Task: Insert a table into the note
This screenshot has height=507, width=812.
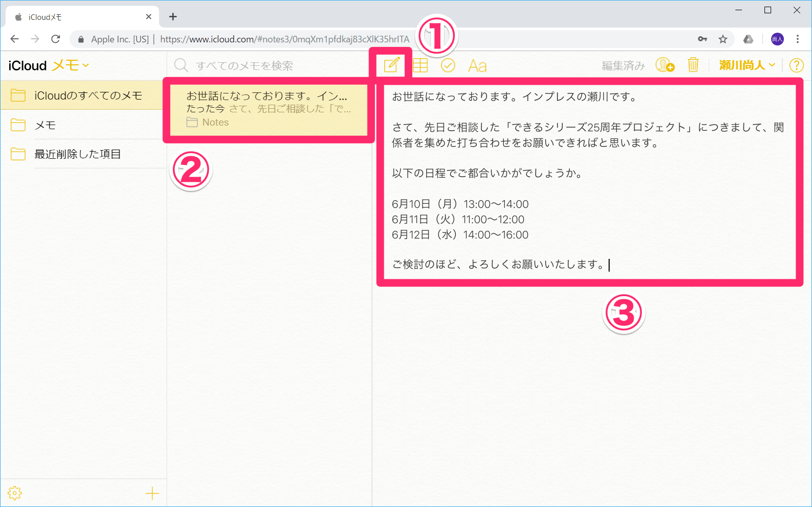Action: (x=420, y=65)
